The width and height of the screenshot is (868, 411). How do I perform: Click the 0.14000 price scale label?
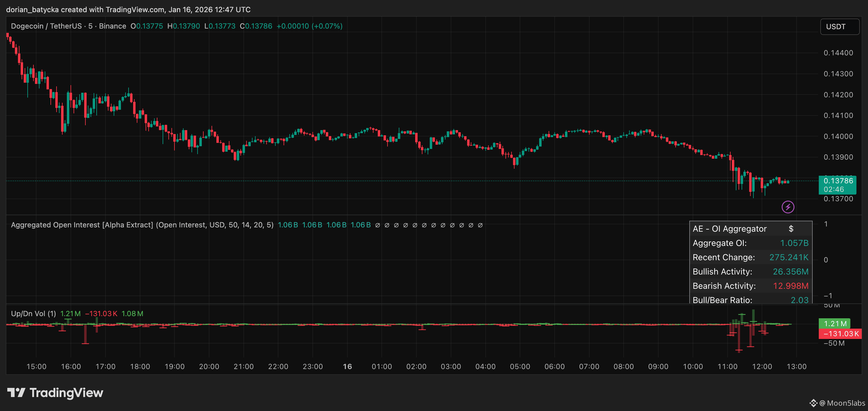tap(838, 136)
